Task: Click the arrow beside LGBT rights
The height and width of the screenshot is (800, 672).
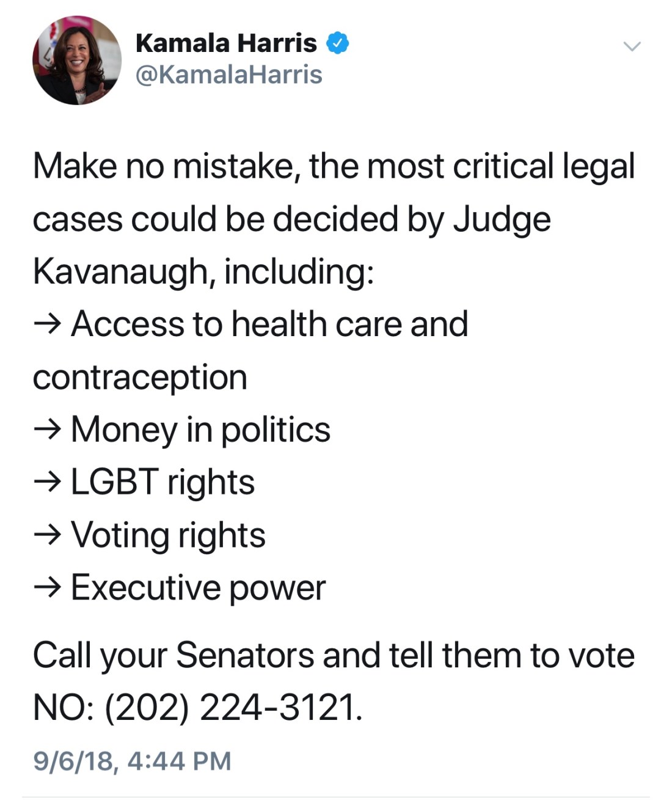Action: (x=47, y=483)
